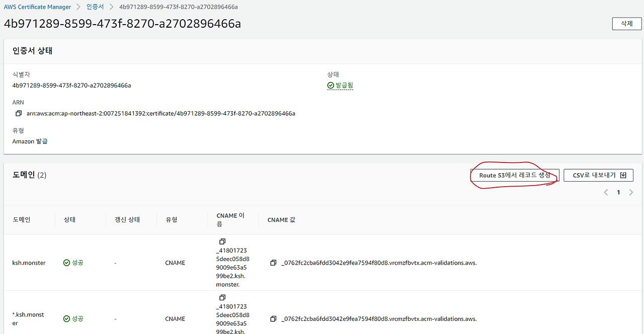Select page 1 in pagination
The width and height of the screenshot is (644, 334).
click(618, 192)
